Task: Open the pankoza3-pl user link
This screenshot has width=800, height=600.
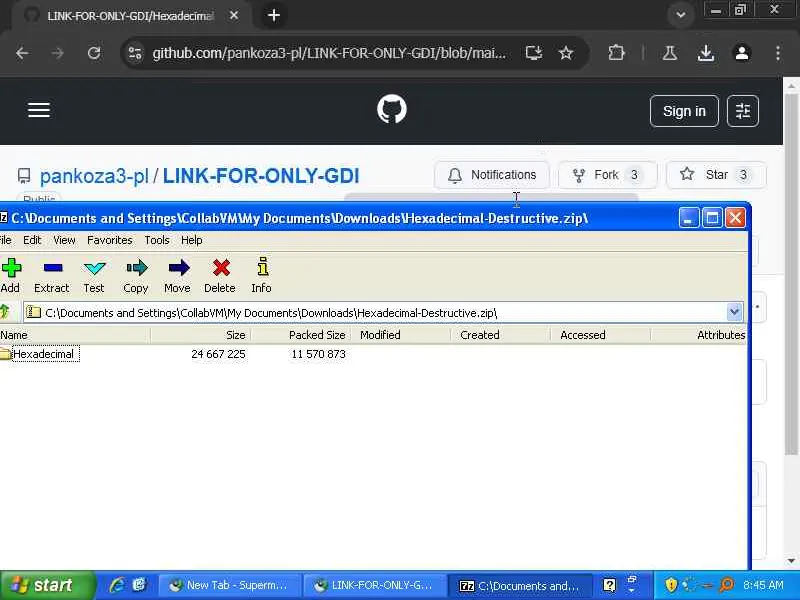Action: click(x=94, y=176)
